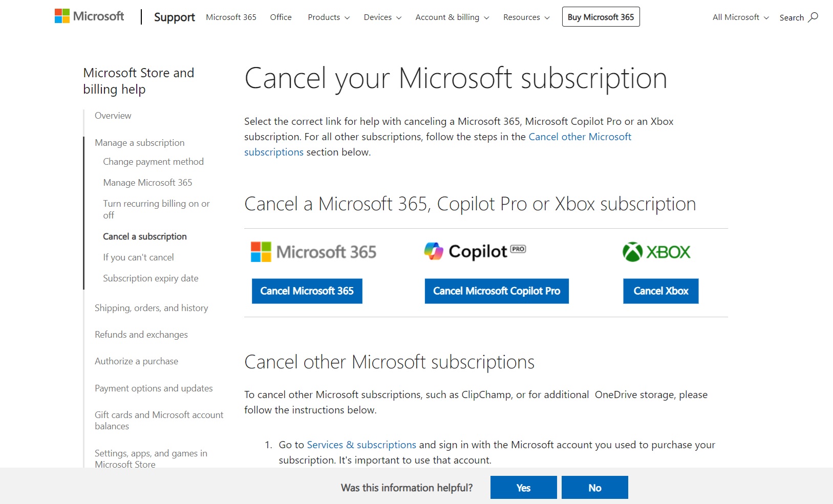
Task: Click the Copilot Pro logo
Action: click(475, 251)
